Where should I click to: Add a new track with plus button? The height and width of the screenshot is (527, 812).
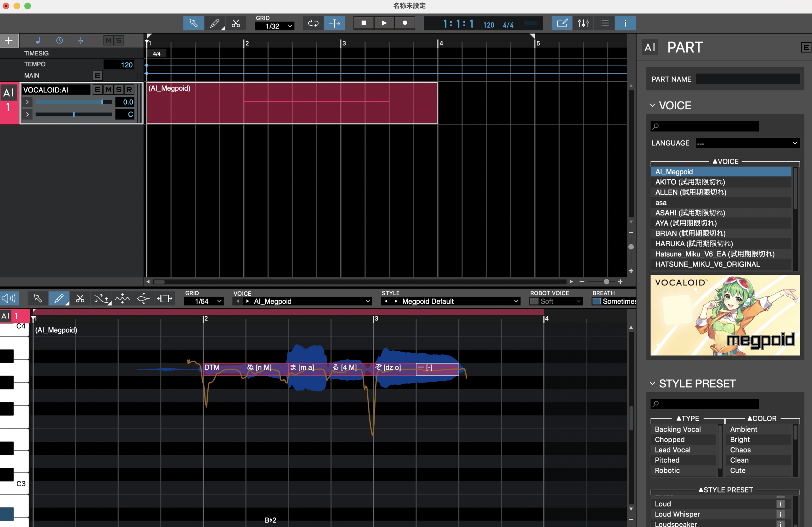[x=9, y=41]
